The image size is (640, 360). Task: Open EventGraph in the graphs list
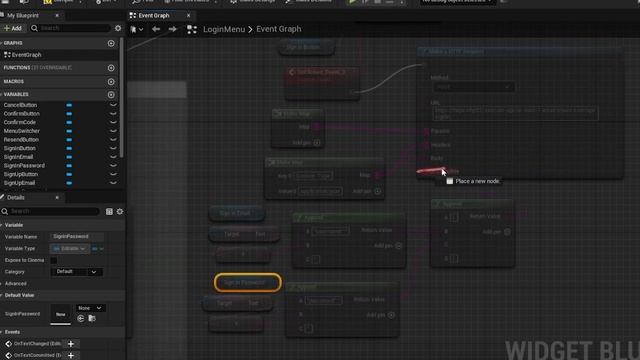[27, 55]
